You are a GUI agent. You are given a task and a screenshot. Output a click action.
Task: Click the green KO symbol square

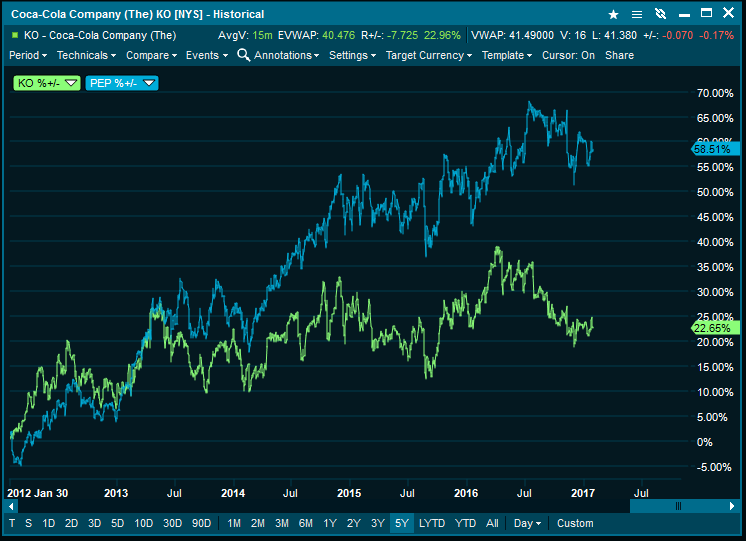(14, 35)
